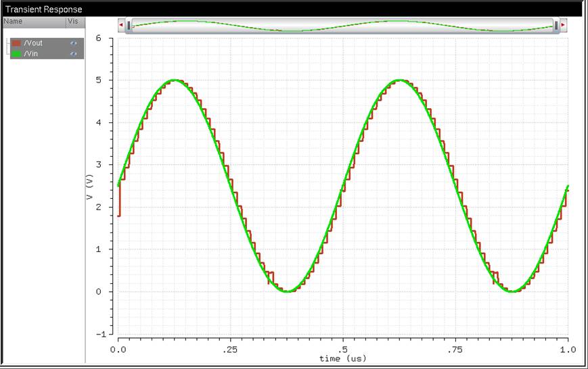The image size is (588, 369).
Task: Click the −1 tick label on voltage axis
Action: point(100,335)
